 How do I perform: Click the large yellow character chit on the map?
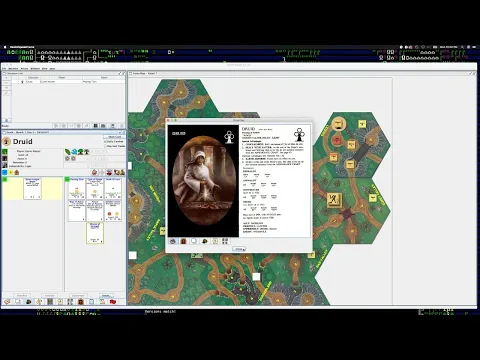pyautogui.click(x=334, y=200)
